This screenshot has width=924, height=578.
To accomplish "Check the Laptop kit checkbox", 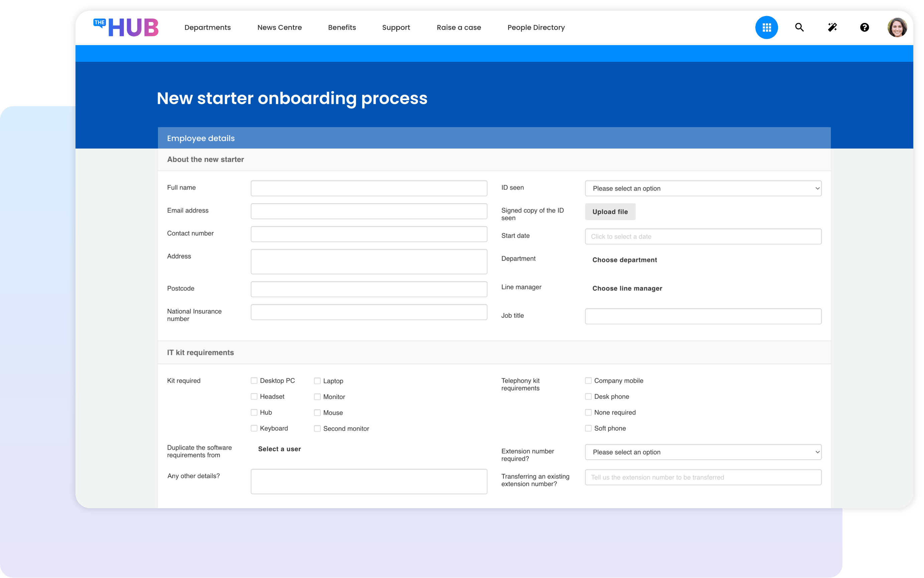I will (317, 381).
